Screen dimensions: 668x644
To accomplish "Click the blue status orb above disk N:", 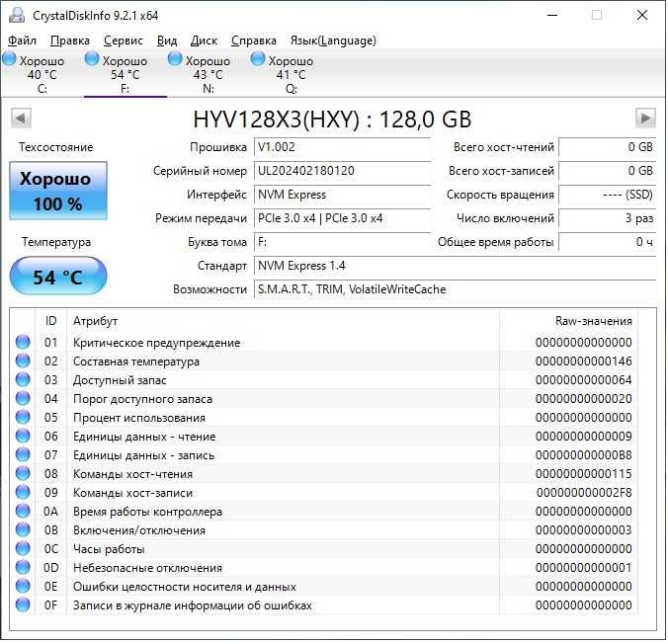I will [x=175, y=59].
